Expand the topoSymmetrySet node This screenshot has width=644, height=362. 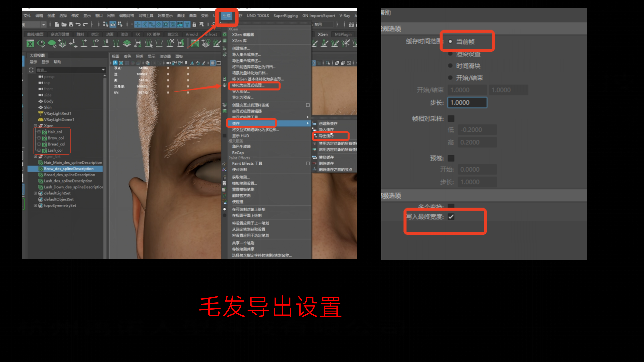point(35,205)
